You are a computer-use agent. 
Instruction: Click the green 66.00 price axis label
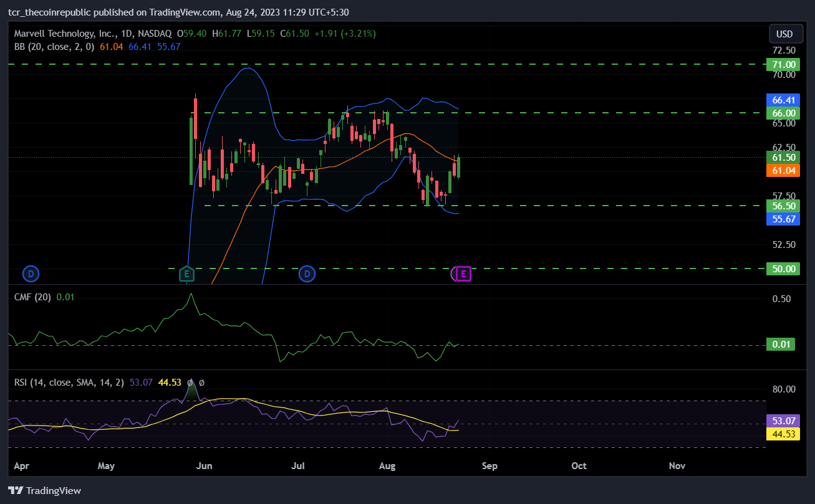pyautogui.click(x=783, y=113)
